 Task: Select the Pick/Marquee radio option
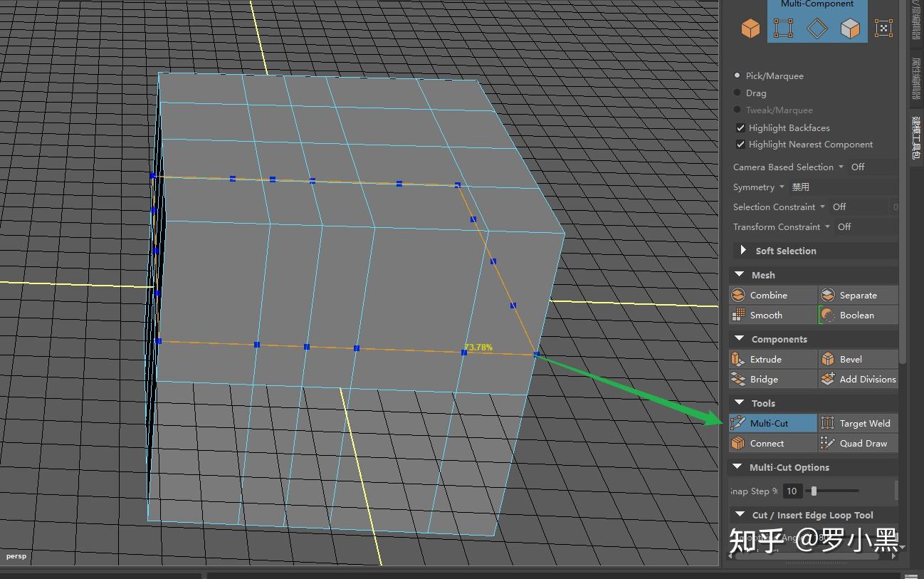pos(737,75)
